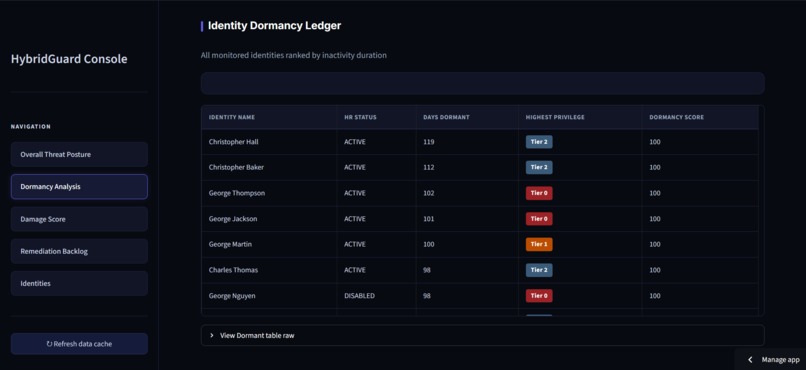The width and height of the screenshot is (806, 370).
Task: Click the 101 days dormant value
Action: [x=429, y=219]
